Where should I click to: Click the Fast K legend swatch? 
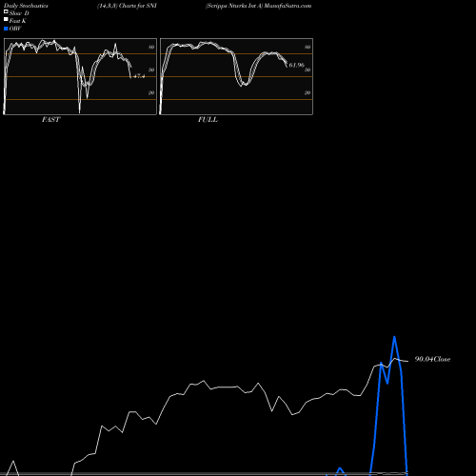(6, 19)
